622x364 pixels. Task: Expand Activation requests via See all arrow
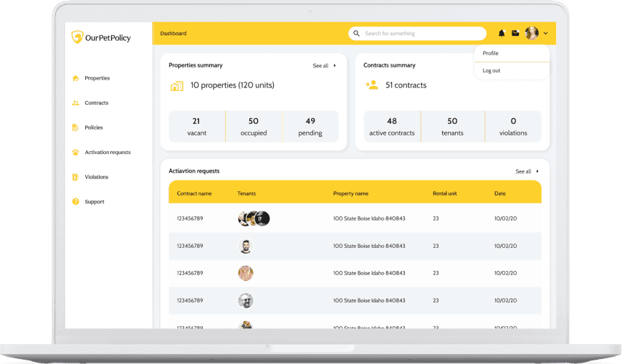tap(537, 171)
